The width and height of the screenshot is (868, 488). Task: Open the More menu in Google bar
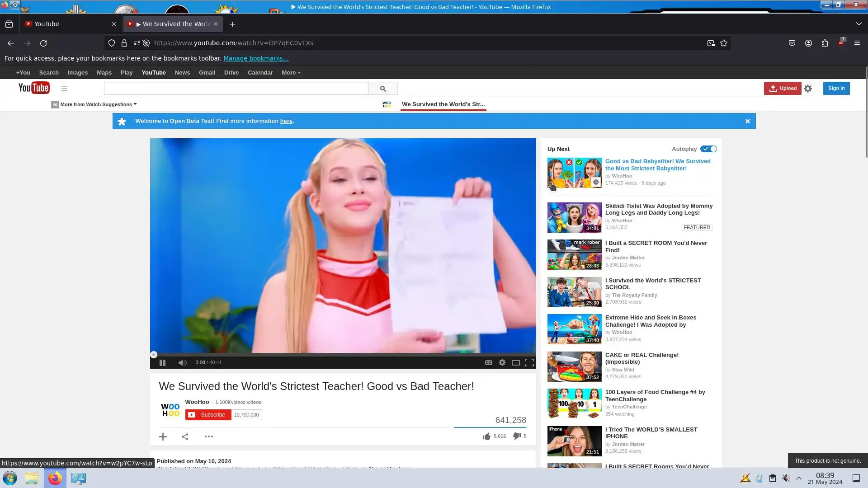(x=291, y=73)
